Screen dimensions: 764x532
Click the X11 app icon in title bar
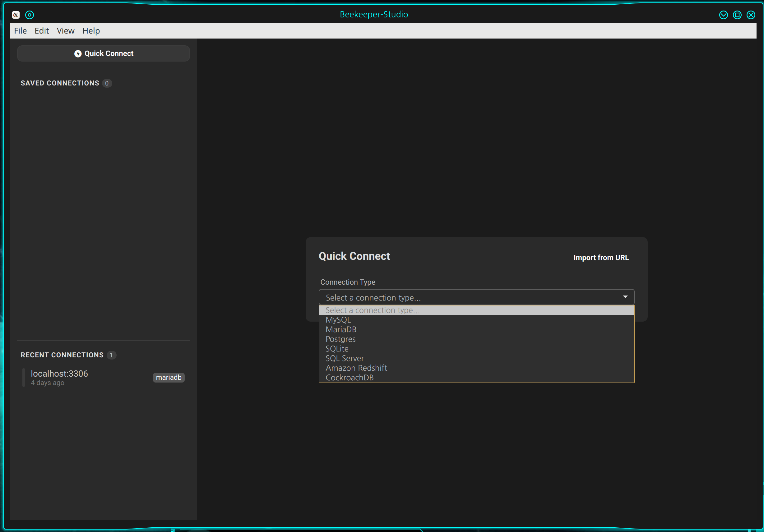[16, 15]
